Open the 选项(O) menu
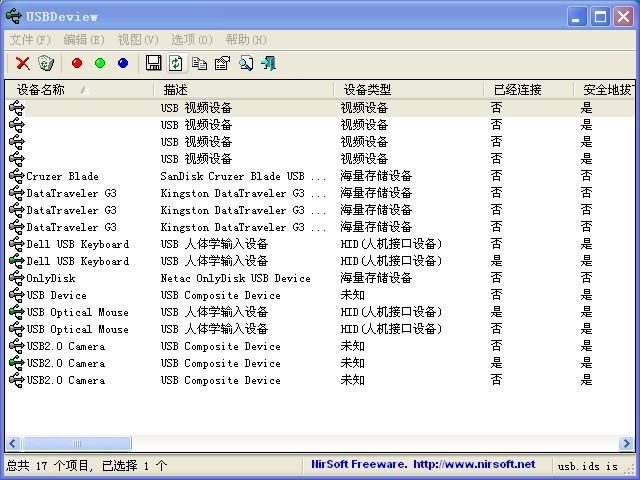 [x=192, y=40]
